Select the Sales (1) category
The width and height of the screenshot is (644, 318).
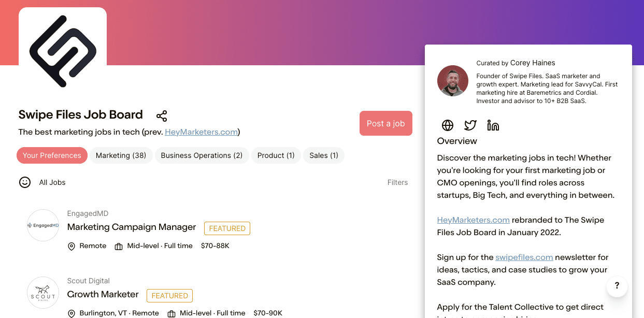click(x=324, y=155)
